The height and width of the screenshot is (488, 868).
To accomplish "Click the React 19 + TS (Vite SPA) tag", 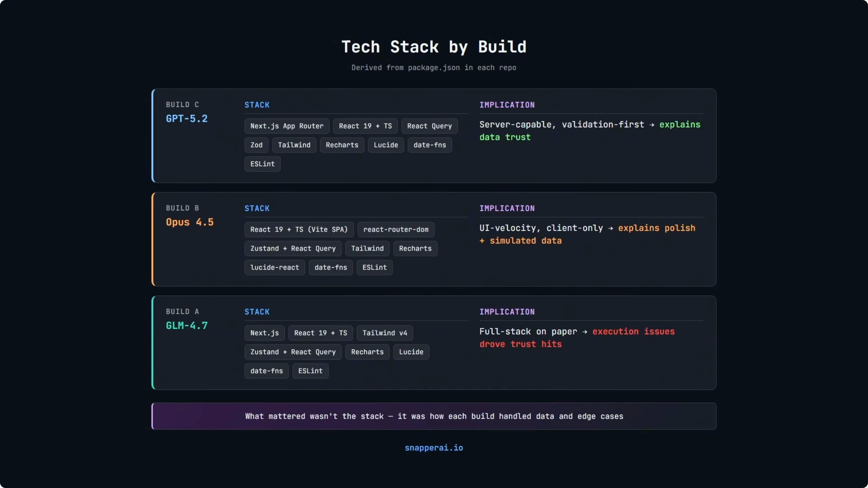I will point(299,229).
